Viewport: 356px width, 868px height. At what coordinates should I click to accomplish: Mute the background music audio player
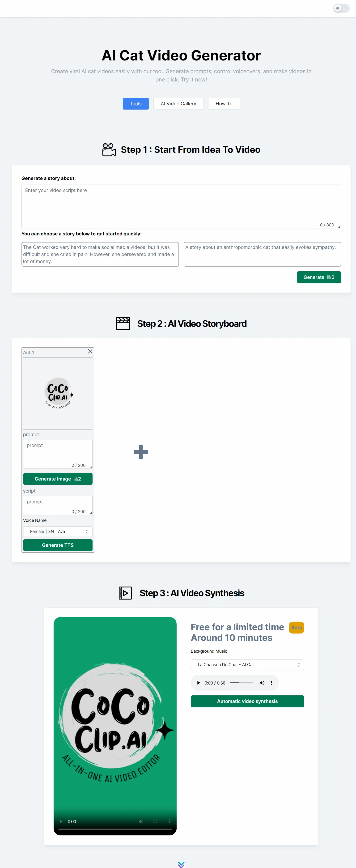pyautogui.click(x=262, y=683)
